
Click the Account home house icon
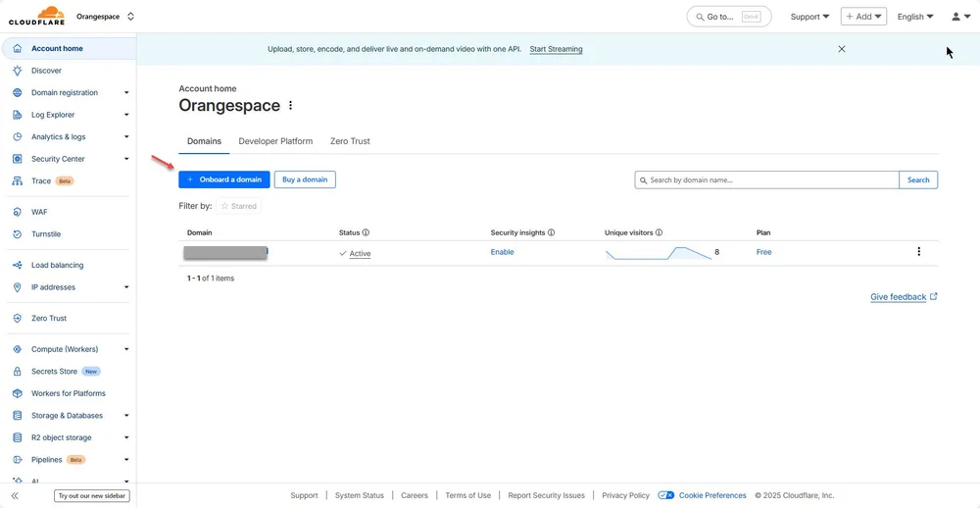click(18, 48)
